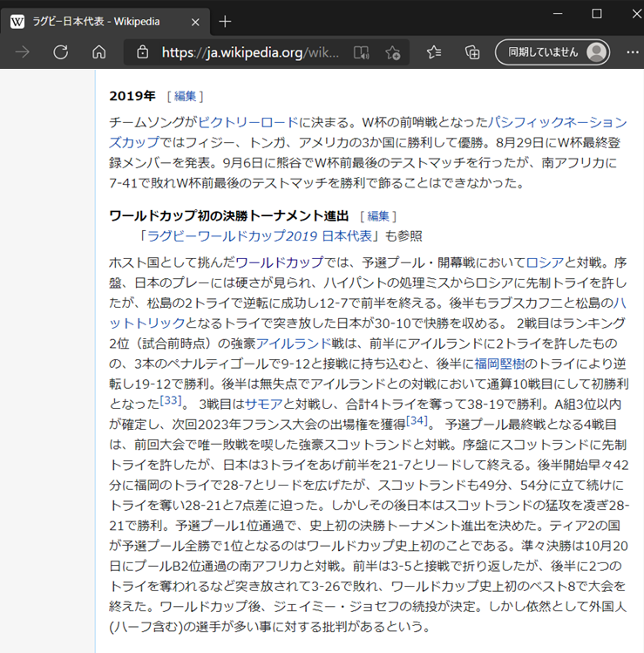Image resolution: width=644 pixels, height=653 pixels.
Task: Click the site lock security icon
Action: pos(142,52)
